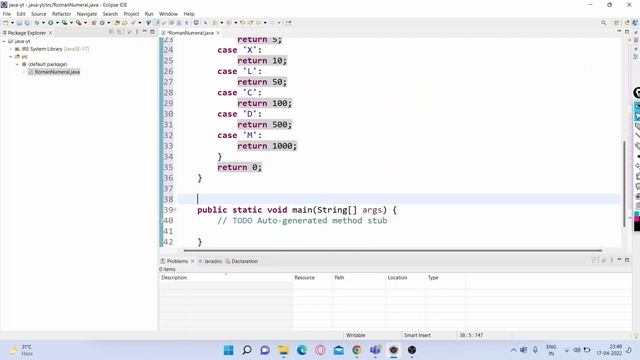The image size is (640, 360).
Task: Minimize the Problems view panel
Action: click(x=619, y=260)
